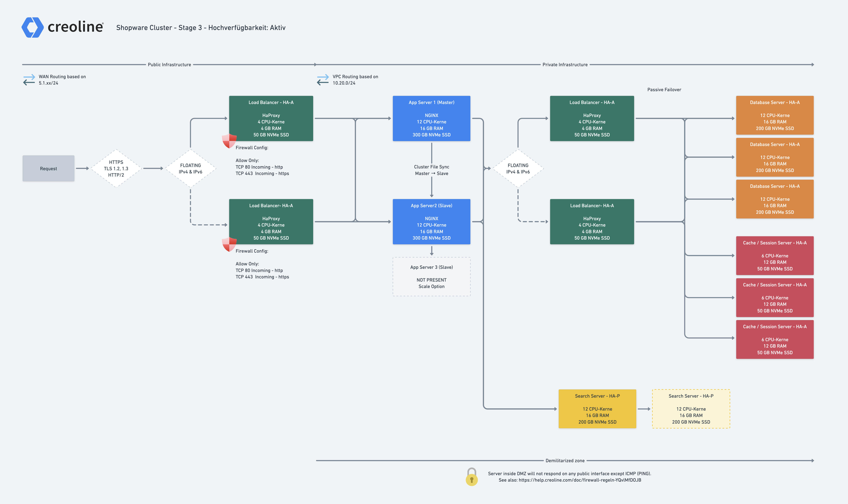Screen dimensions: 848x504
Task: Click the 'Master → Slave' text
Action: (x=431, y=174)
